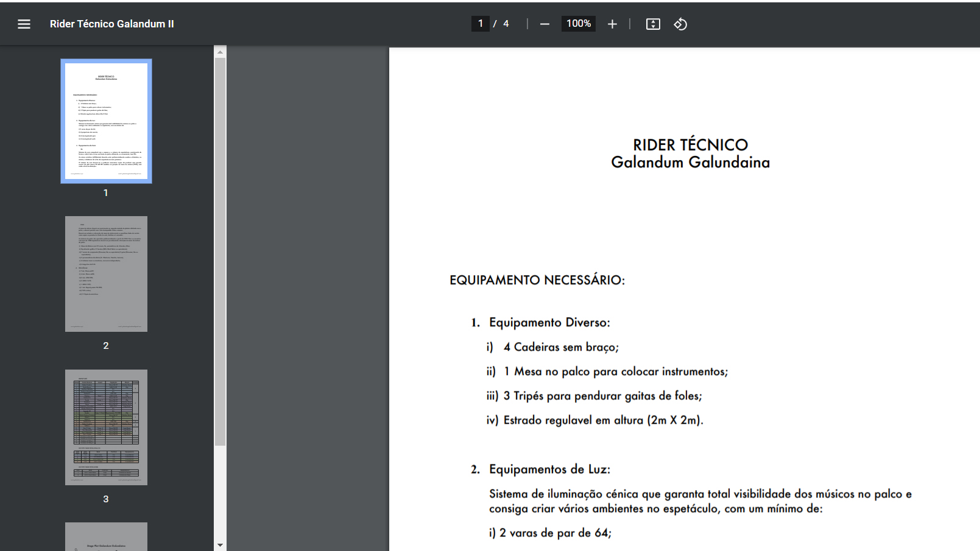Image resolution: width=980 pixels, height=551 pixels.
Task: Click the current page number field
Action: tap(480, 24)
